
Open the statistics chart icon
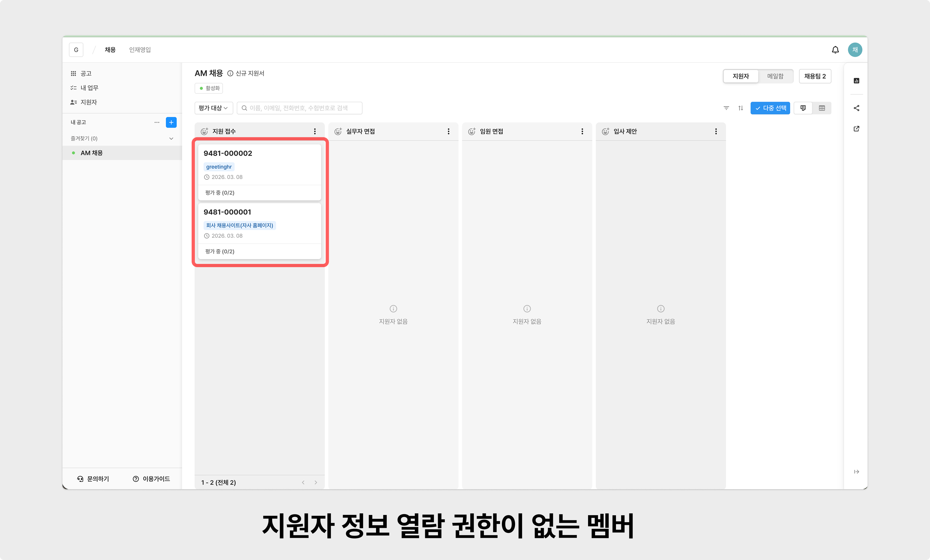coord(856,81)
